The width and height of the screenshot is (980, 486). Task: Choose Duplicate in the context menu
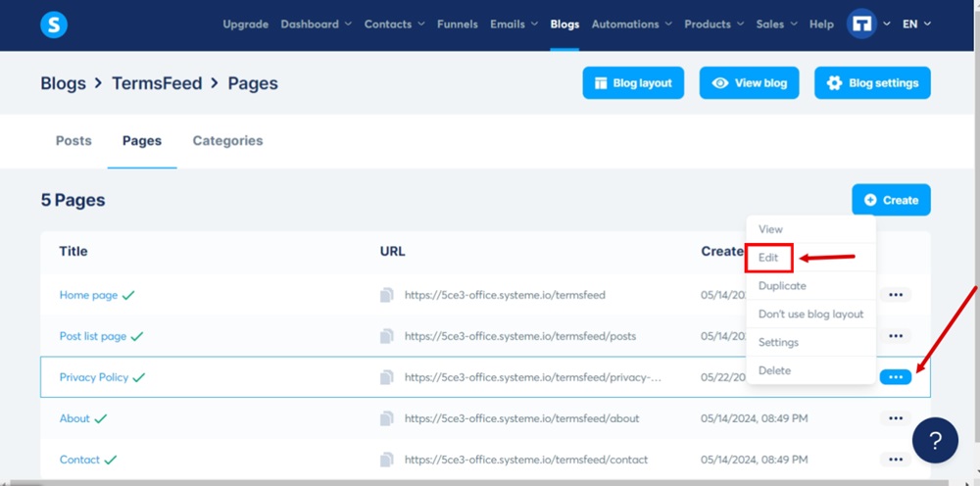(x=810, y=286)
